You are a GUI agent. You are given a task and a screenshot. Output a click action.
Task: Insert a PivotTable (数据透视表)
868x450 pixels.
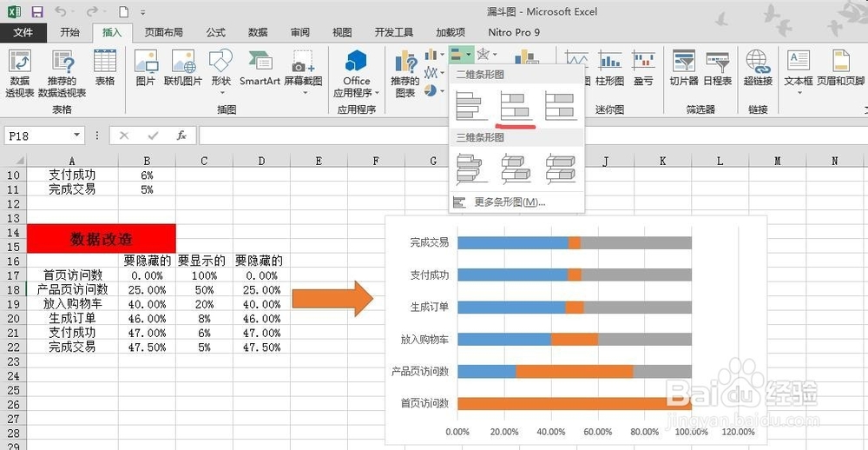[20, 74]
